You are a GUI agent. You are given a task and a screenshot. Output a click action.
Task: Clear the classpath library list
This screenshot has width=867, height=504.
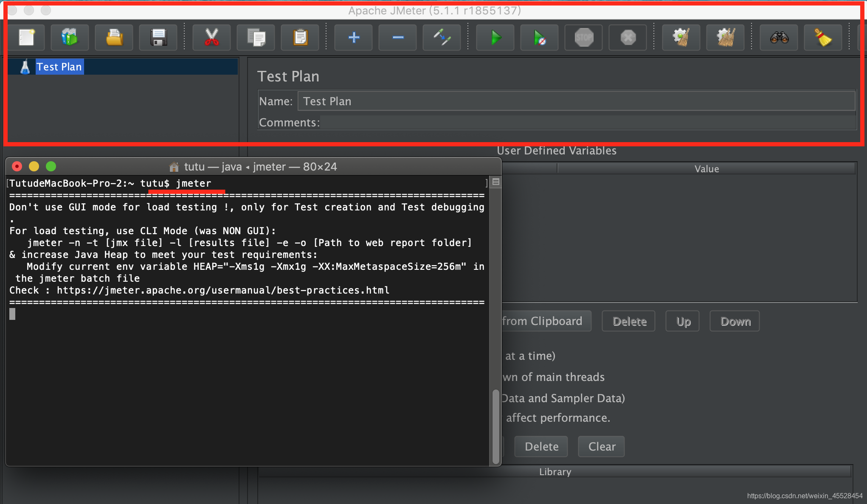click(602, 447)
